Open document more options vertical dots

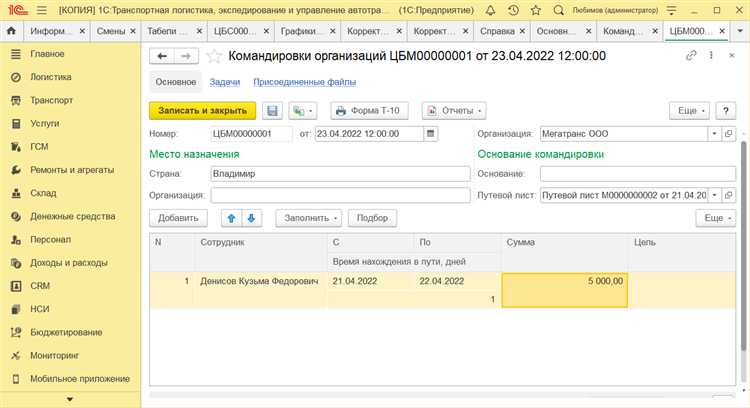point(711,55)
